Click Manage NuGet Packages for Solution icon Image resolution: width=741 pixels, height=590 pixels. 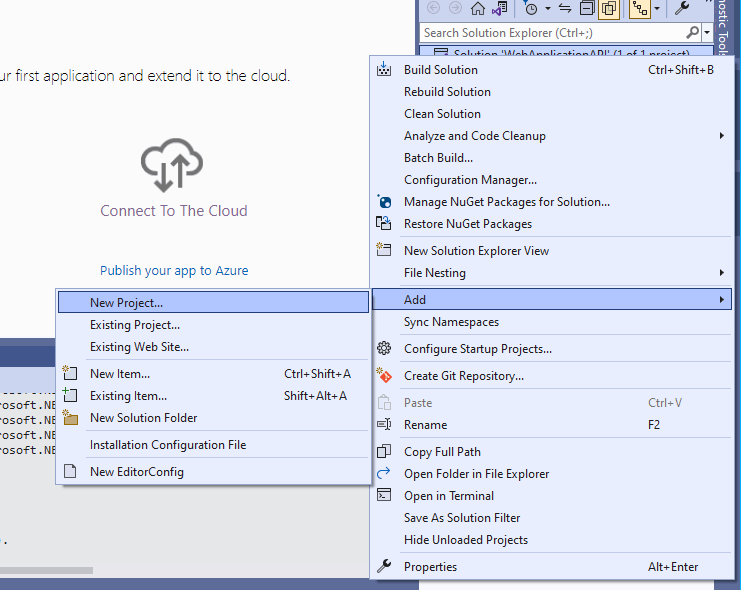pyautogui.click(x=384, y=202)
